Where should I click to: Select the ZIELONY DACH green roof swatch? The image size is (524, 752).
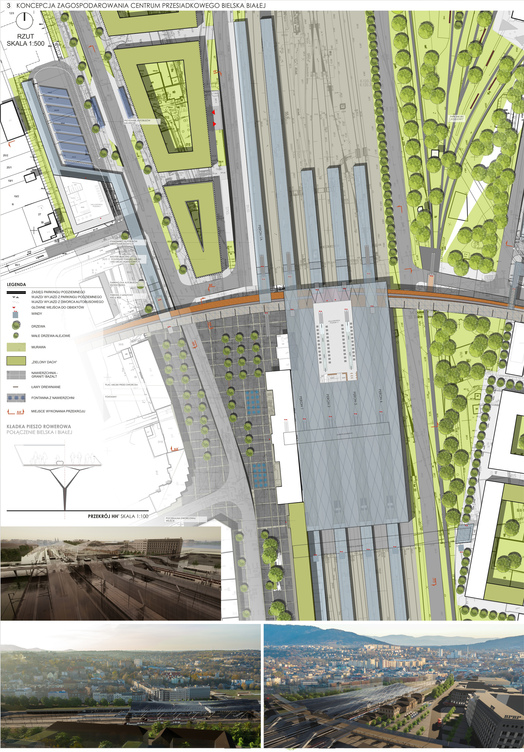[16, 361]
